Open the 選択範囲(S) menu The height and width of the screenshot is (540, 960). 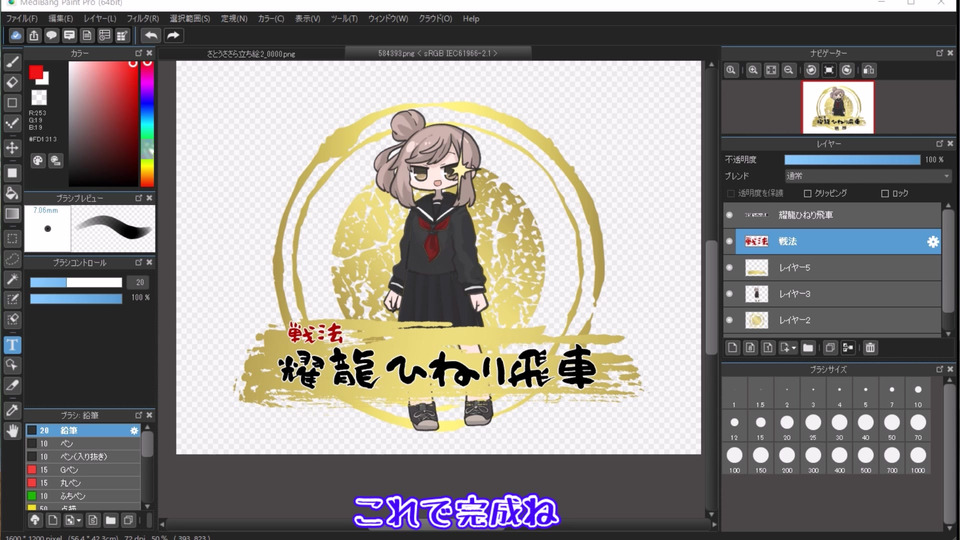pyautogui.click(x=190, y=19)
